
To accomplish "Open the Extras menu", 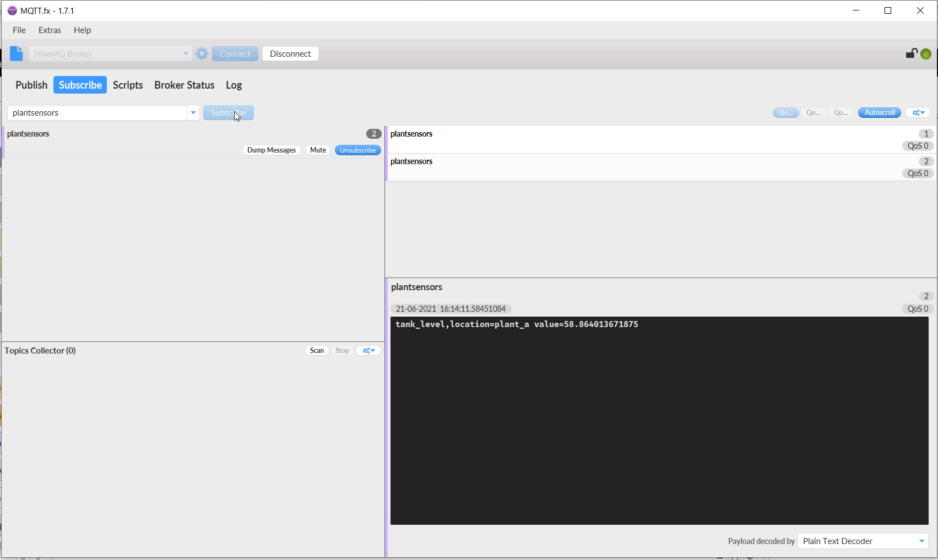I will click(x=50, y=30).
